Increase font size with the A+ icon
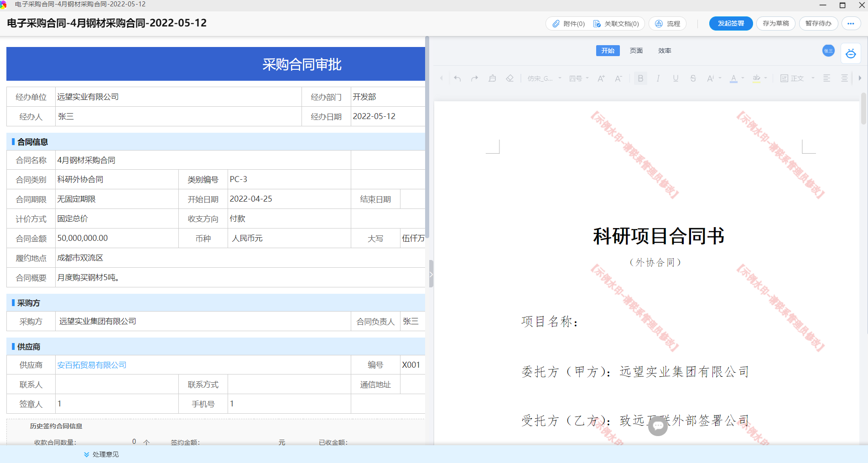The width and height of the screenshot is (868, 463). 601,78
